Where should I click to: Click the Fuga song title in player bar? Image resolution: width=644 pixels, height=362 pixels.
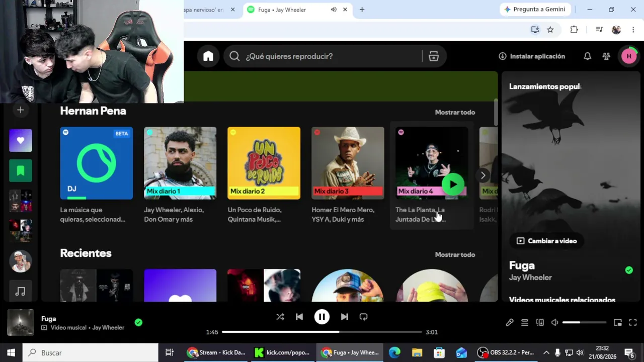49,319
